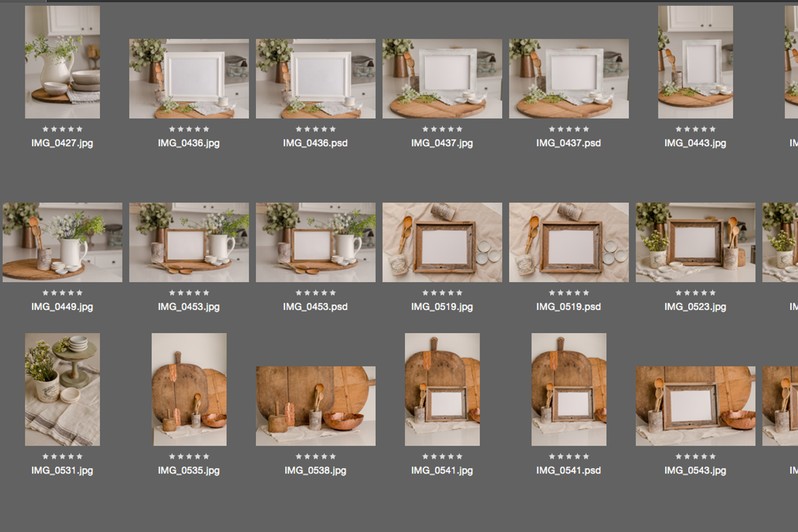
Task: Select the IMG_0519.jpg thumbnail
Action: 442,242
